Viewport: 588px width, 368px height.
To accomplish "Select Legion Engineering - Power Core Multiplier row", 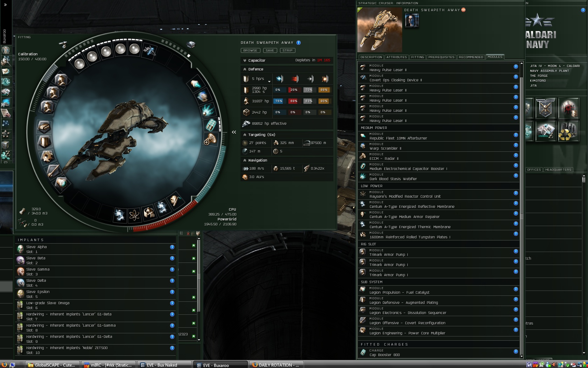I will (439, 331).
